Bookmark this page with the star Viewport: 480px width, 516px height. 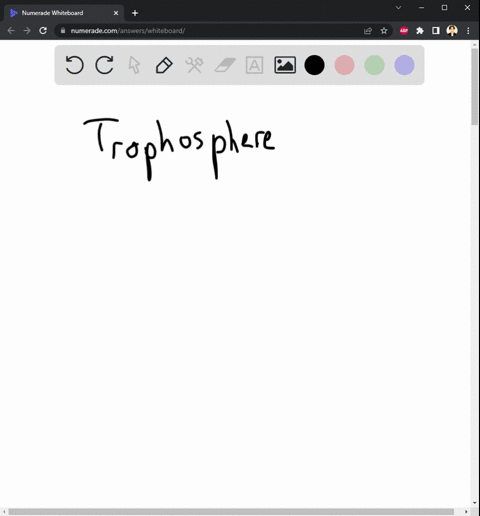384,31
